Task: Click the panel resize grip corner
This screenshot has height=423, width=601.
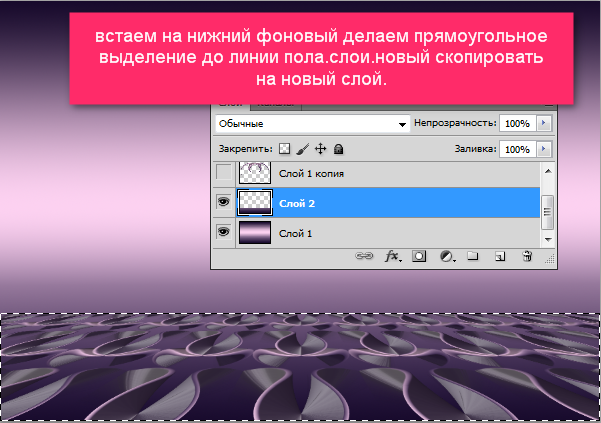Action: (x=550, y=259)
